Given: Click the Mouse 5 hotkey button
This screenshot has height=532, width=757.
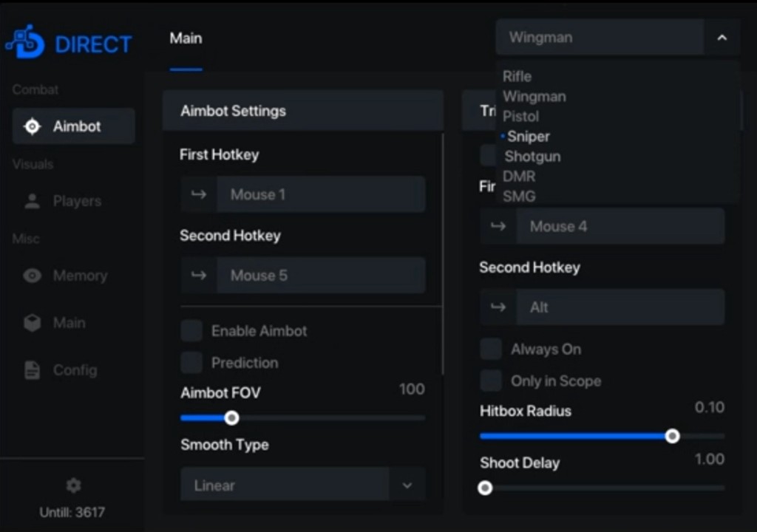Looking at the screenshot, I should [320, 276].
